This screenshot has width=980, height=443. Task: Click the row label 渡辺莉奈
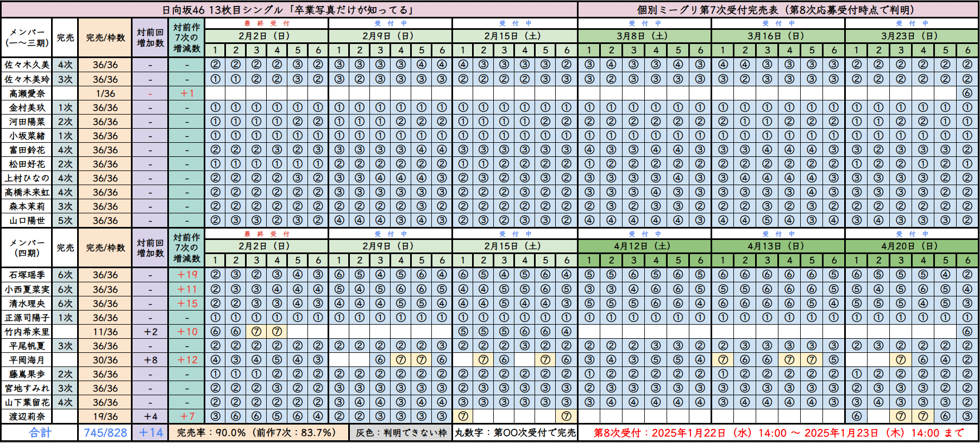click(x=27, y=416)
